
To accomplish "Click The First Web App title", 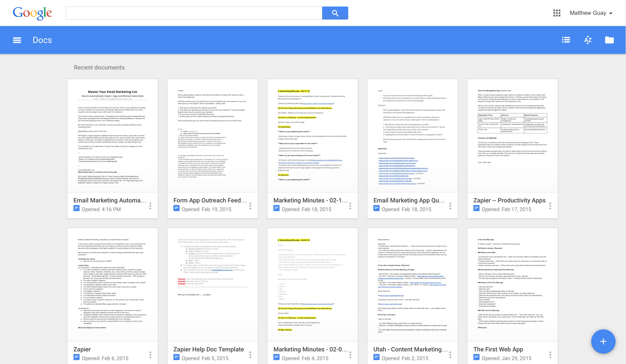I will [498, 349].
